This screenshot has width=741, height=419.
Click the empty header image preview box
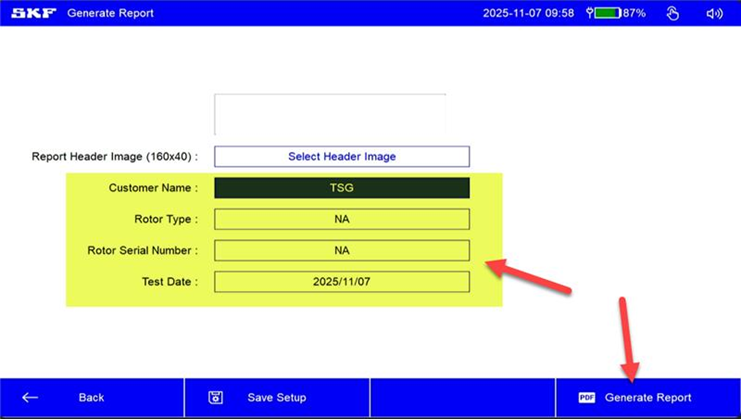point(329,114)
